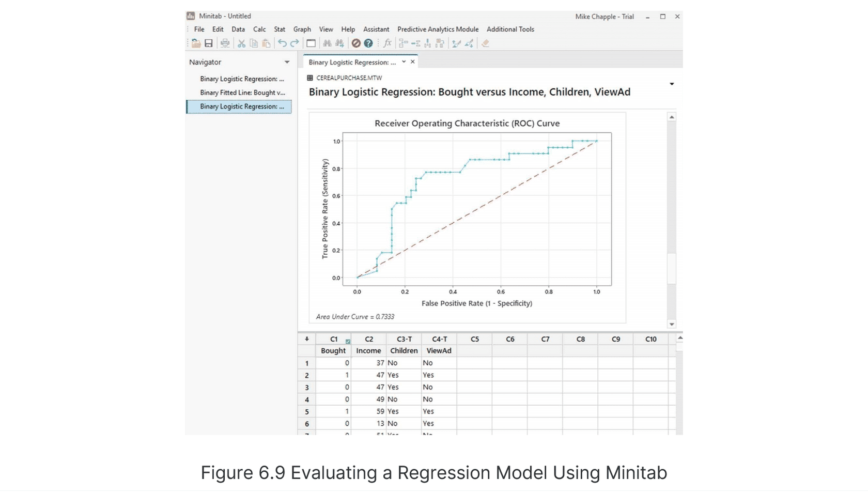Select column C3-T header

(404, 339)
